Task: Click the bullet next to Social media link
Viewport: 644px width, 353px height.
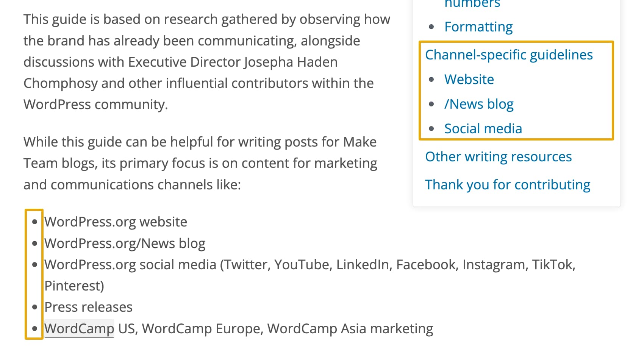Action: point(431,129)
